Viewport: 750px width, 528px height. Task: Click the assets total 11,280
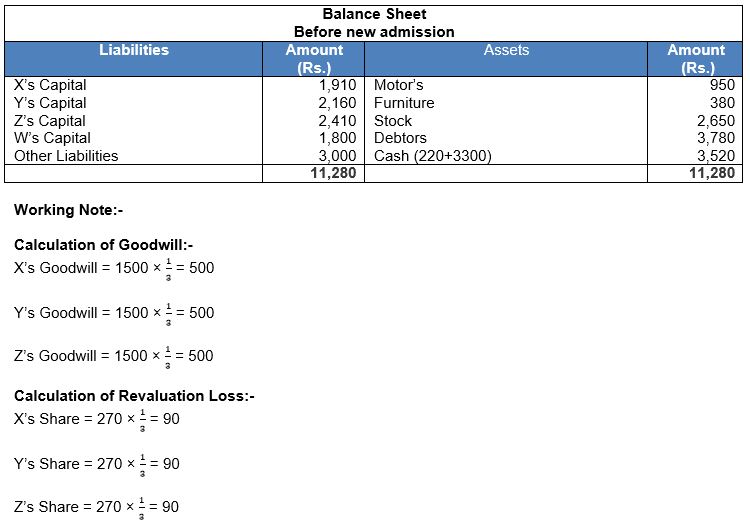[x=710, y=173]
